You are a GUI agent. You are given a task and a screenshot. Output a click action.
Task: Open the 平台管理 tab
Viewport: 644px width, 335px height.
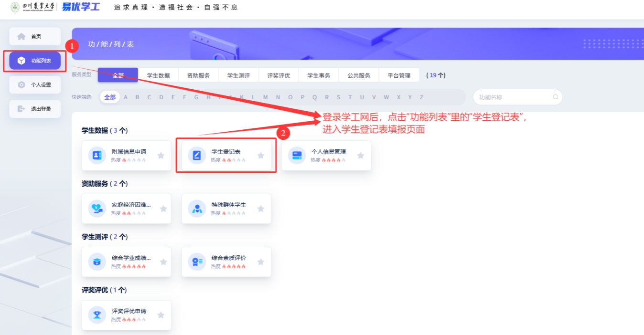click(399, 75)
